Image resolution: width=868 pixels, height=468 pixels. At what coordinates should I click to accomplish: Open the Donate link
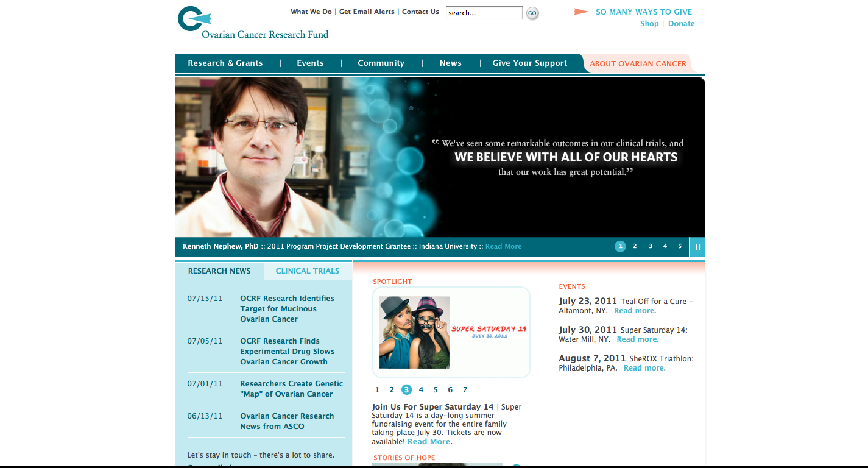pos(681,24)
